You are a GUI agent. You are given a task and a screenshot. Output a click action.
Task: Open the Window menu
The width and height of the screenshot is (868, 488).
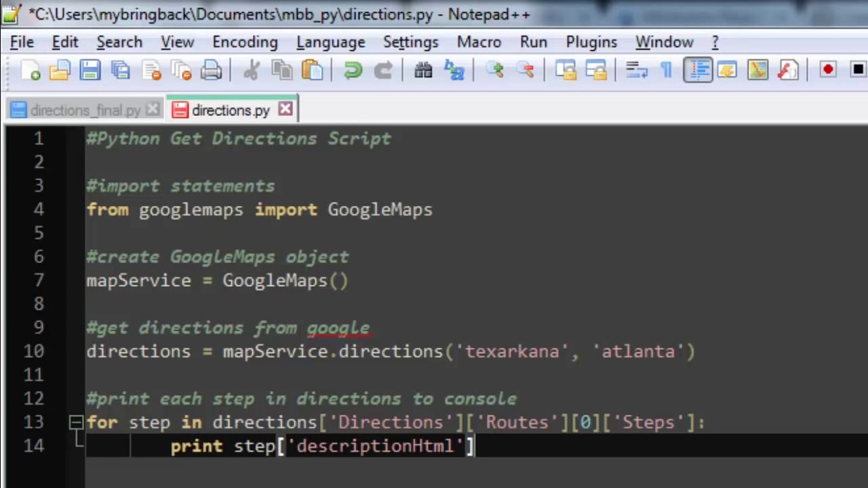[665, 42]
